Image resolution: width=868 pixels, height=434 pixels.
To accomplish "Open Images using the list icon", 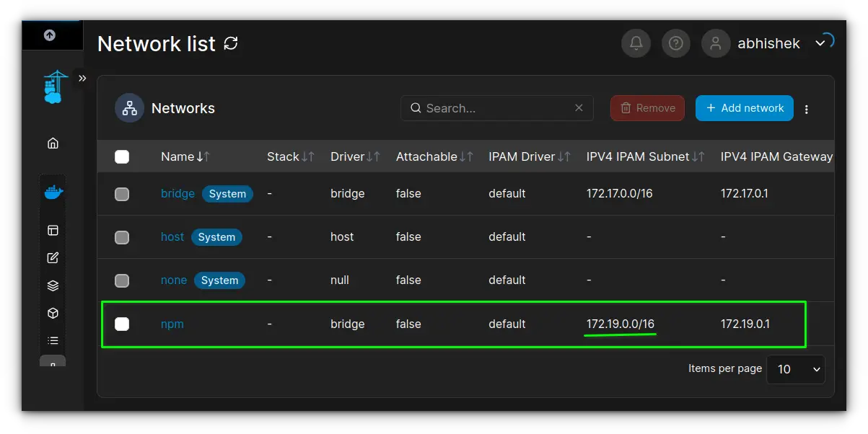I will [52, 340].
